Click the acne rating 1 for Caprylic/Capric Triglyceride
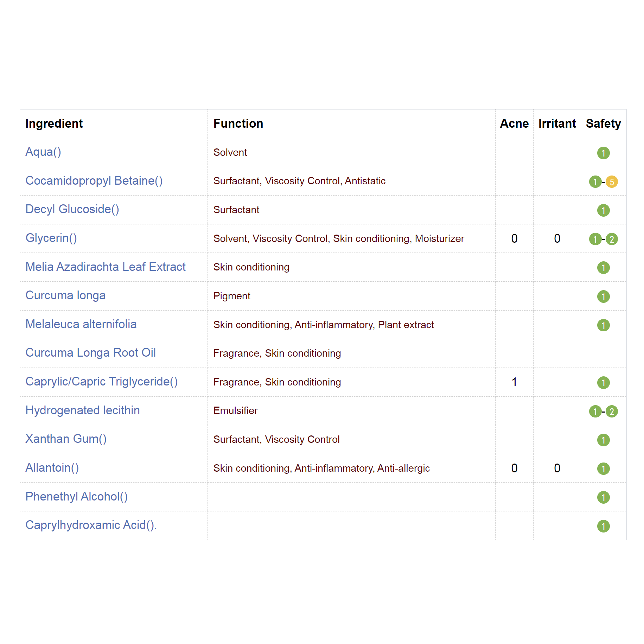This screenshot has height=644, width=644. click(514, 382)
